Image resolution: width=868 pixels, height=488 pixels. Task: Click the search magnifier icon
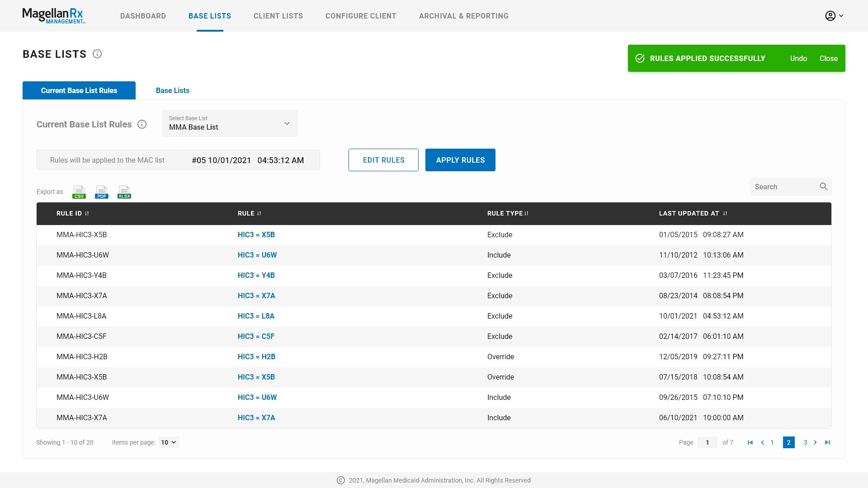(x=823, y=187)
